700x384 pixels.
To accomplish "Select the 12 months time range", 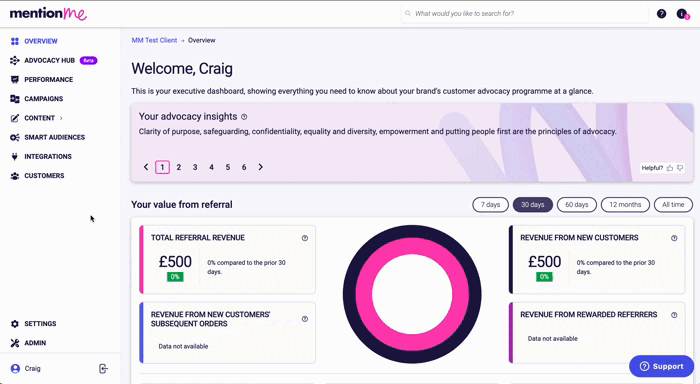I will tap(625, 205).
